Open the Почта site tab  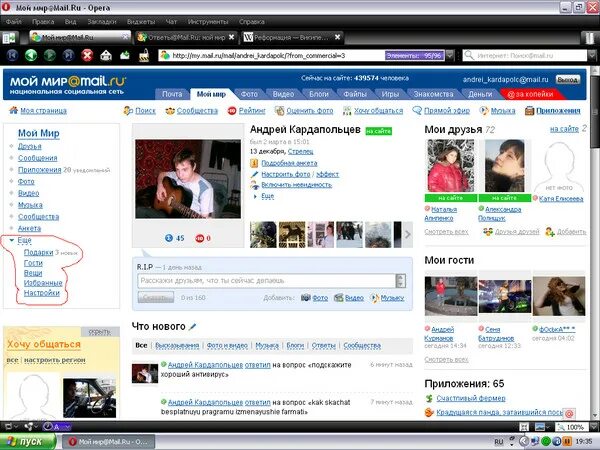click(x=172, y=94)
